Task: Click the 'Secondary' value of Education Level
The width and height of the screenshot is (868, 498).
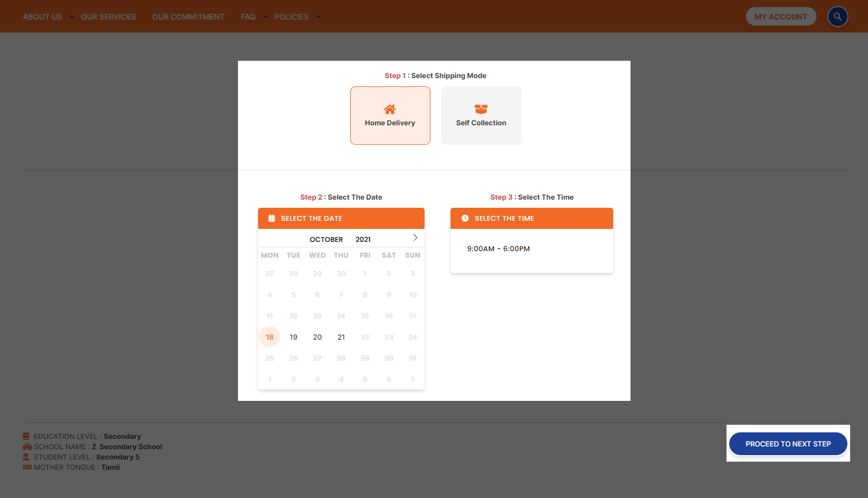Action: [x=122, y=436]
